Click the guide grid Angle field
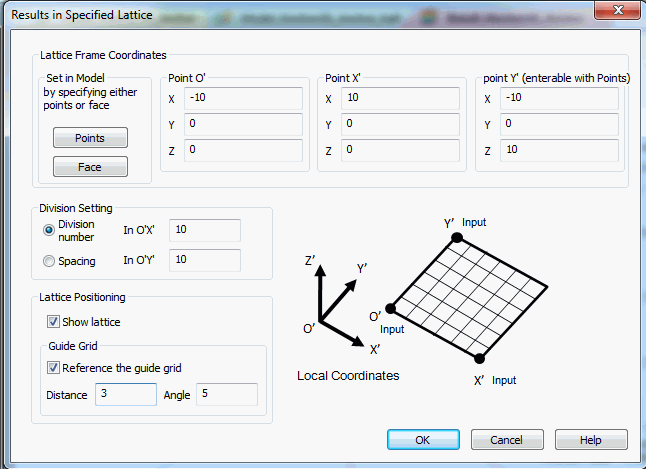This screenshot has height=469, width=646. (227, 394)
